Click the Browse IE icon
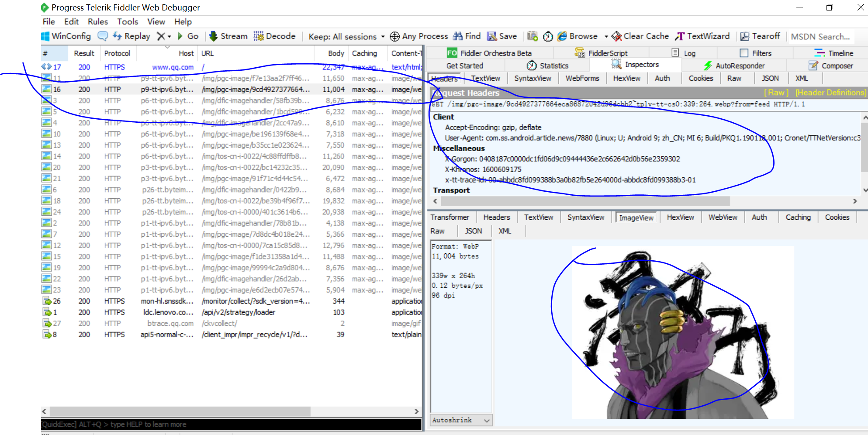This screenshot has width=868, height=435. point(562,36)
